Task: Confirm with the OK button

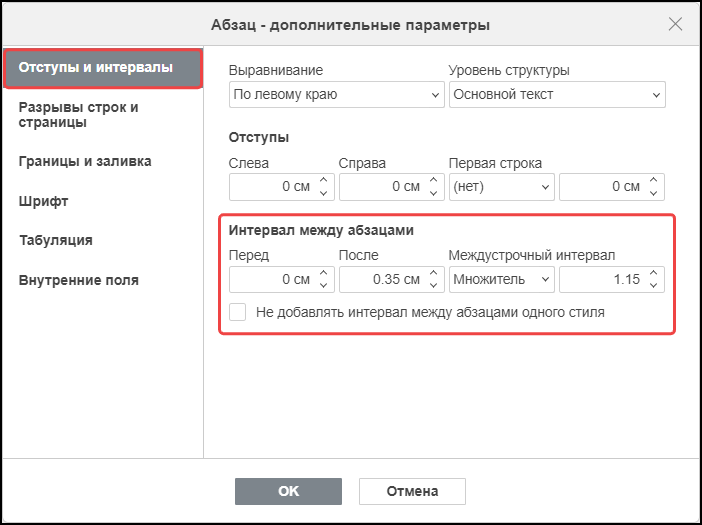Action: (288, 491)
